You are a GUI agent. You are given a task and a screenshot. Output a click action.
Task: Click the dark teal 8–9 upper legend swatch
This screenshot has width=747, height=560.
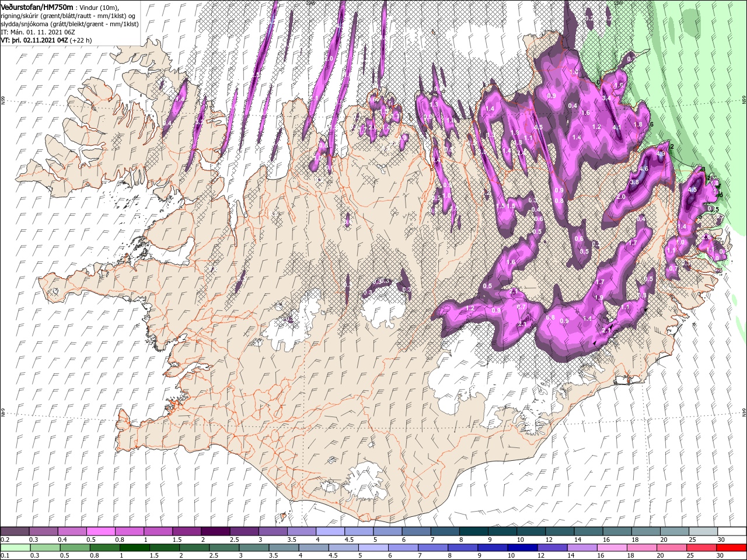(x=473, y=531)
